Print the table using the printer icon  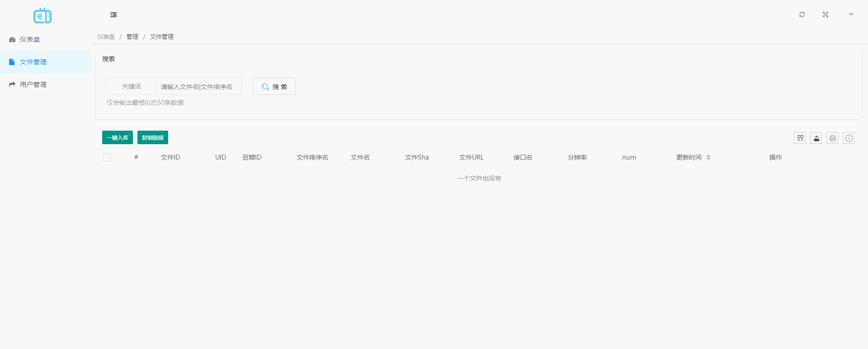click(x=832, y=138)
